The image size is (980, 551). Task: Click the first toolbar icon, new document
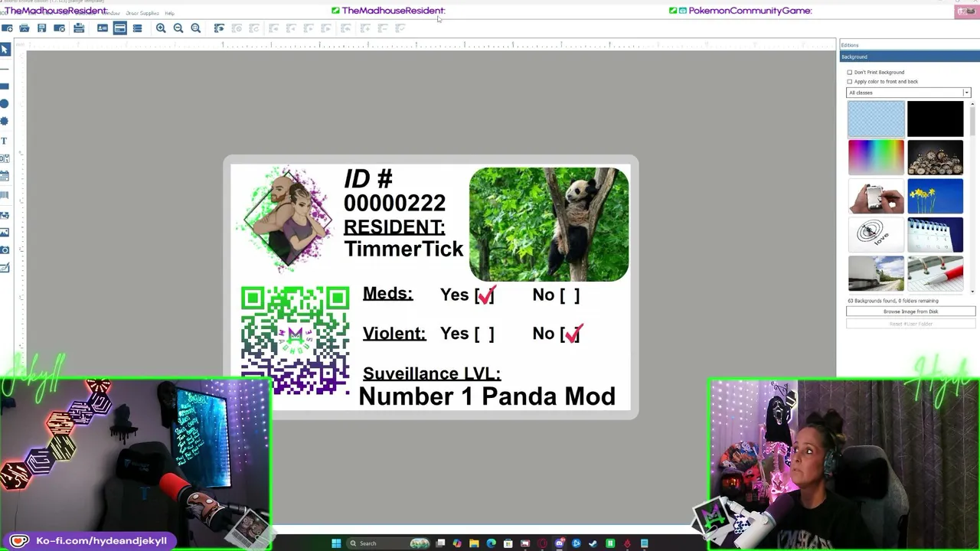[7, 28]
